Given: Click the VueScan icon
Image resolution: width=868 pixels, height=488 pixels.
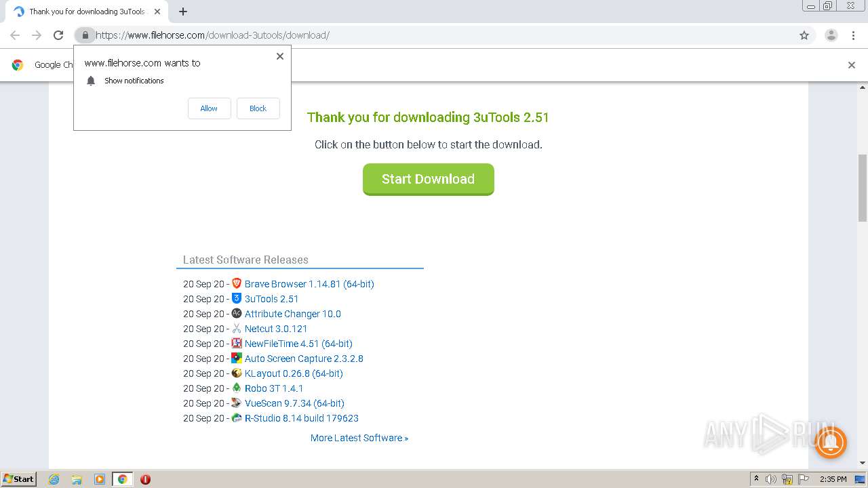Looking at the screenshot, I should (237, 403).
